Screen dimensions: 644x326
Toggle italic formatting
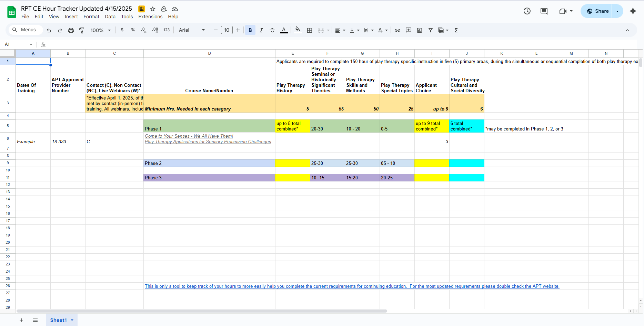[261, 30]
